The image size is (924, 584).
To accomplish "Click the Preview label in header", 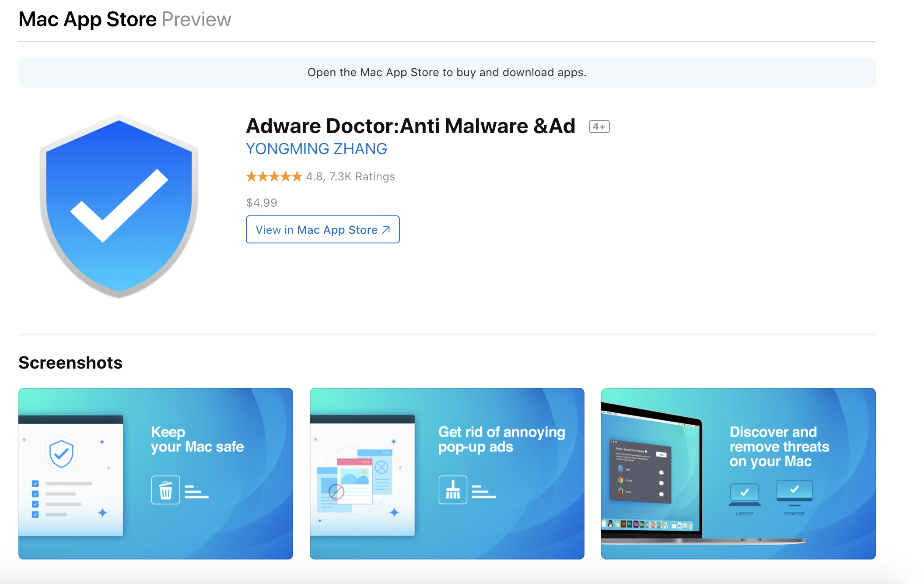I will 196,19.
